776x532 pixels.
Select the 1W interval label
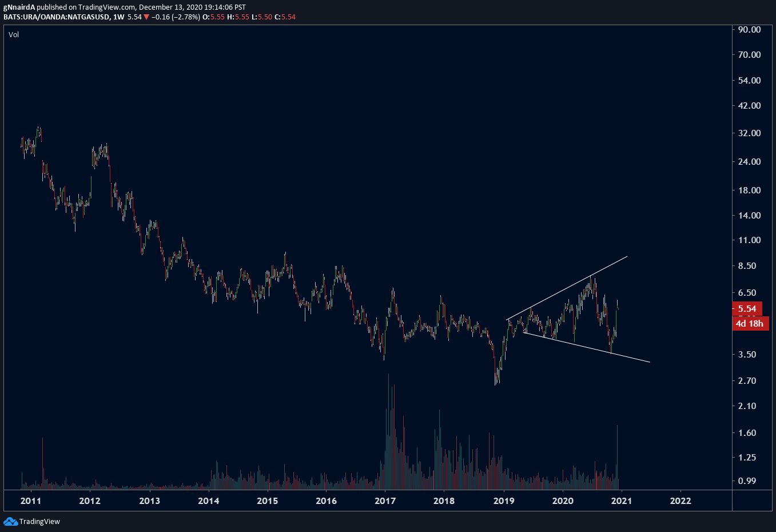(x=118, y=17)
